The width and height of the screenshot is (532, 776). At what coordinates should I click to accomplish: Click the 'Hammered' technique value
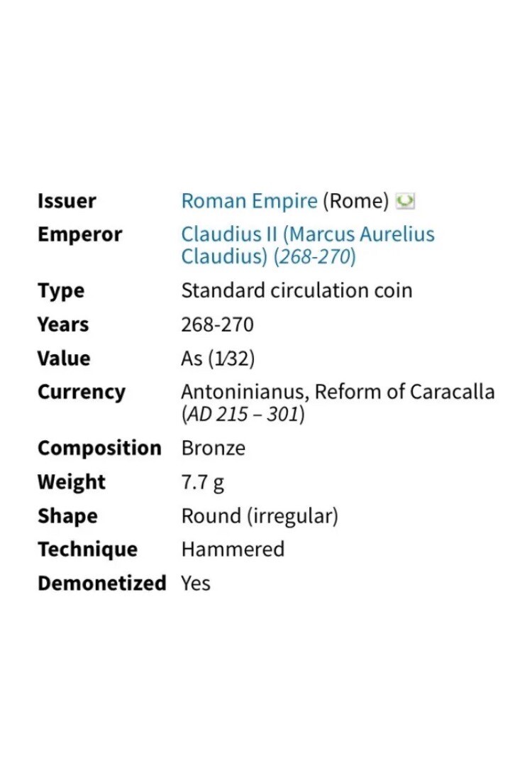point(233,550)
